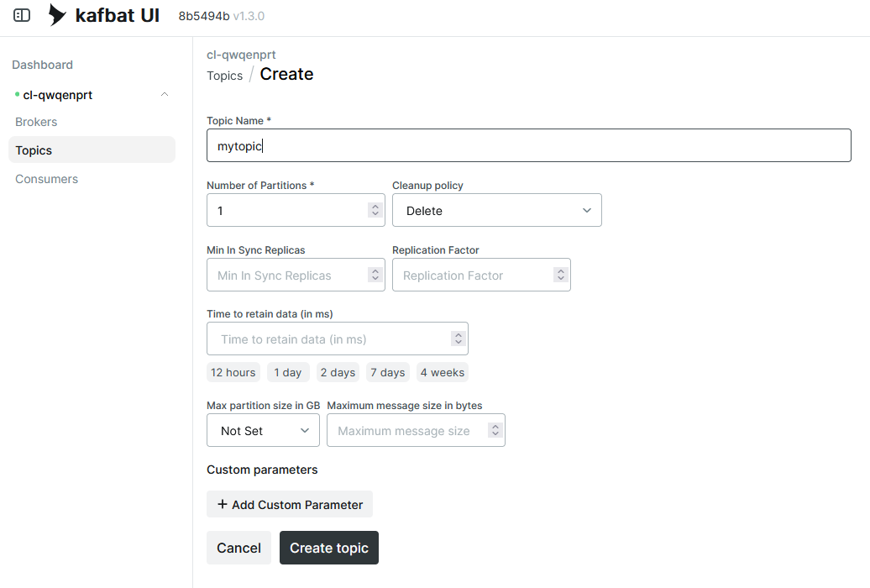Click the green status dot beside cl-qwqenprt

(16, 95)
